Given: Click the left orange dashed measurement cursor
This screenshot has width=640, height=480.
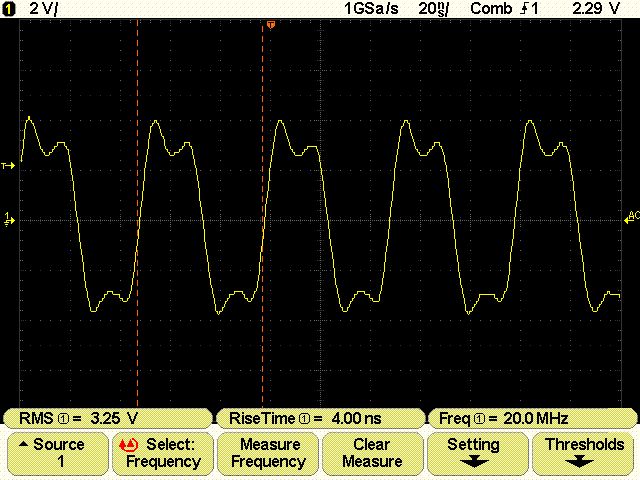Looking at the screenshot, I should coord(138,212).
